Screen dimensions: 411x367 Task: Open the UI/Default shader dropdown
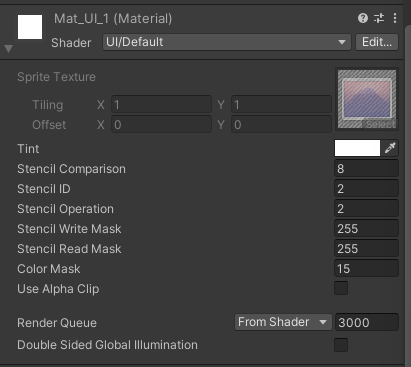[x=227, y=42]
